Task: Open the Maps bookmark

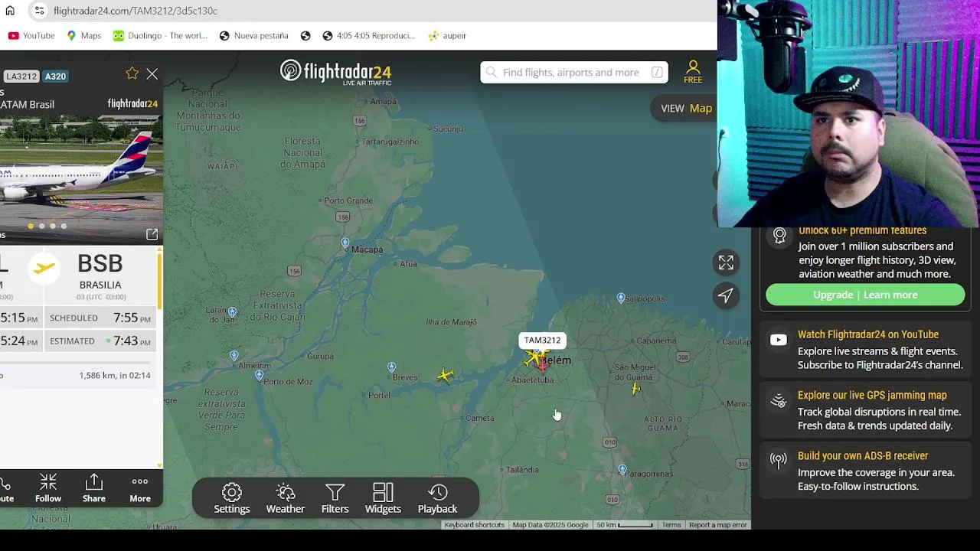Action: click(83, 35)
